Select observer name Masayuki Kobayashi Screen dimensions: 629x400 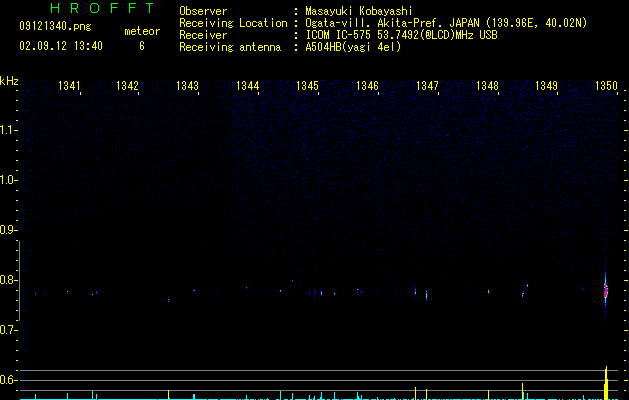click(x=359, y=11)
